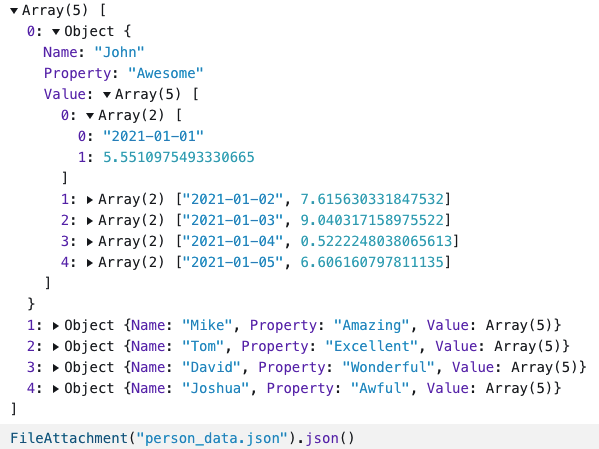Click the number 9.040317158975522
Image resolution: width=599 pixels, height=449 pixels.
pos(372,220)
